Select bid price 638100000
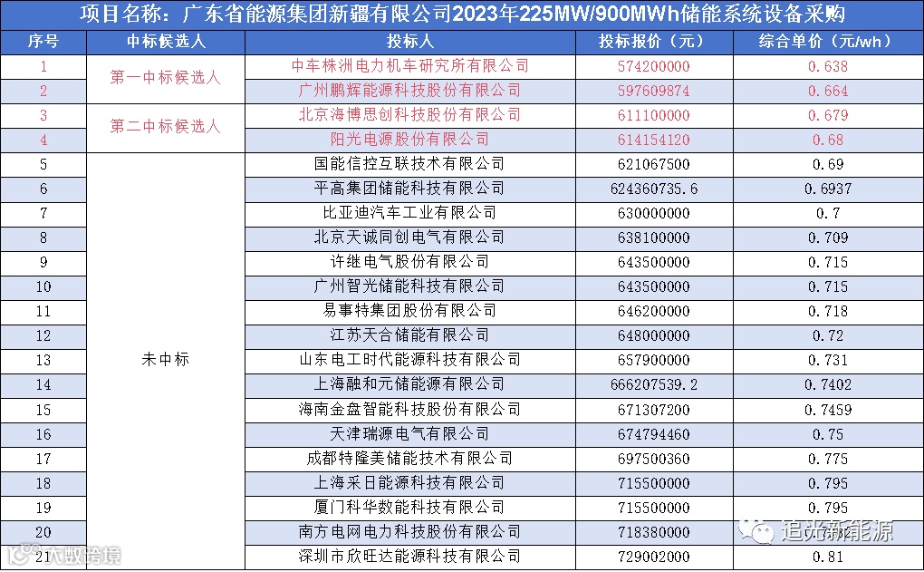The width and height of the screenshot is (924, 572). [x=654, y=238]
